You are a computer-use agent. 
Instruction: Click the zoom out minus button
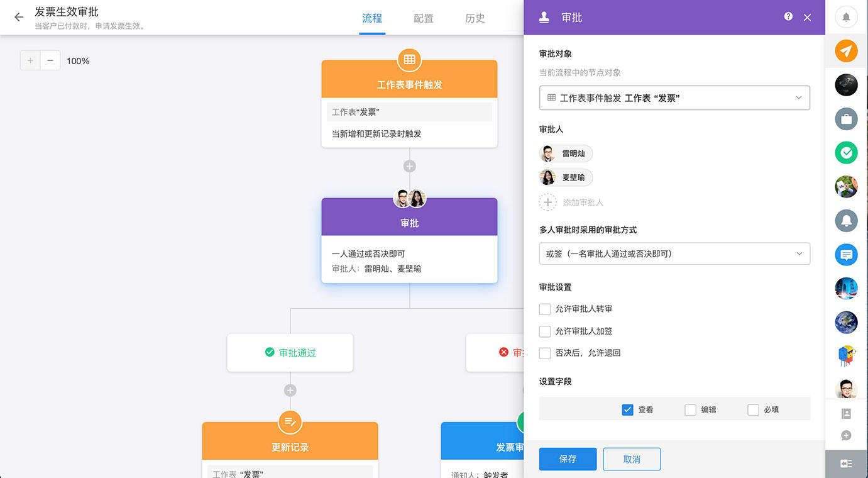click(50, 61)
